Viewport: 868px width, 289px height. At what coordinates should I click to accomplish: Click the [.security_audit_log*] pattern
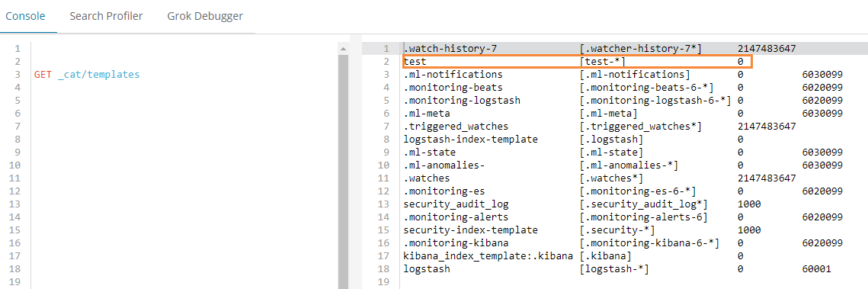pos(643,204)
